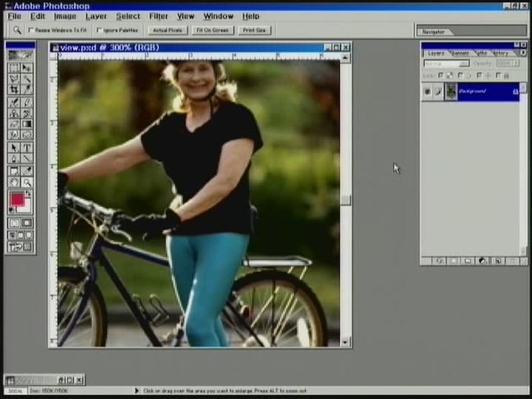This screenshot has width=532, height=399.
Task: Toggle Lock position checkbox
Action: point(479,75)
